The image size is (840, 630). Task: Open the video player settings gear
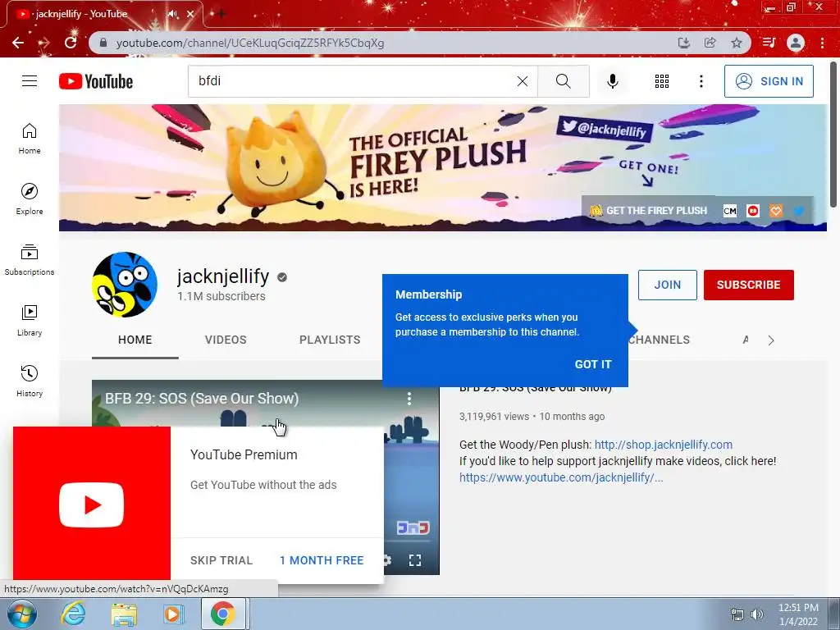(387, 560)
